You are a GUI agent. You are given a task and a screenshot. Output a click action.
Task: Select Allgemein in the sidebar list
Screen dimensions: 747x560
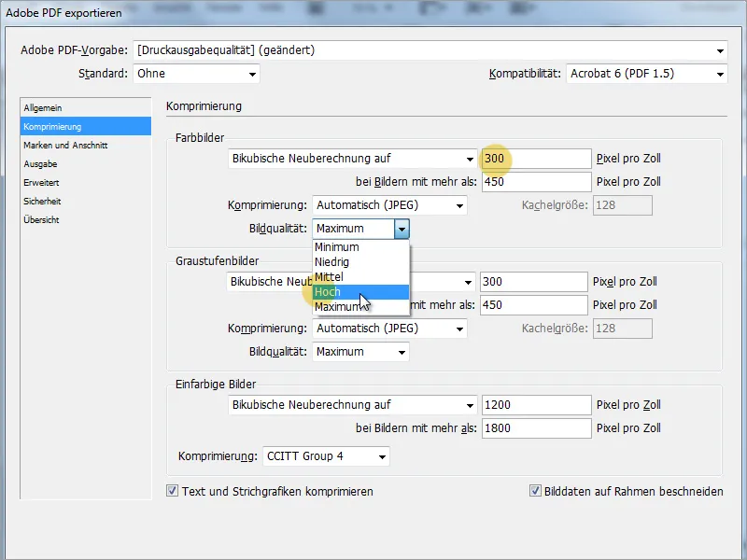[86, 108]
